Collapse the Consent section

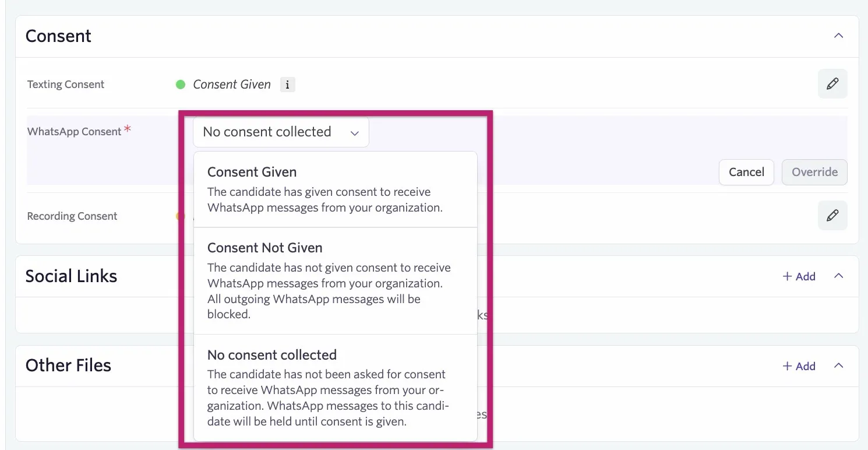point(839,36)
